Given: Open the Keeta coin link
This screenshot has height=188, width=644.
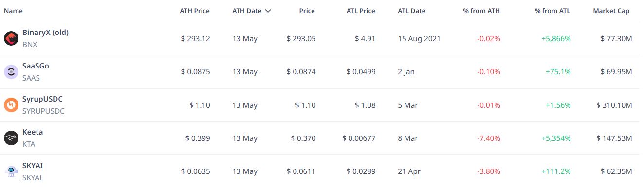Looking at the screenshot, I should (33, 132).
